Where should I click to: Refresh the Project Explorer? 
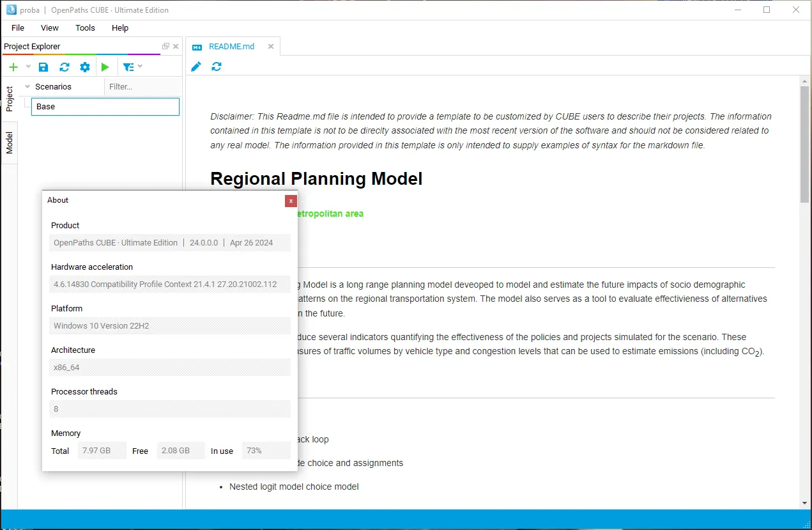(64, 66)
